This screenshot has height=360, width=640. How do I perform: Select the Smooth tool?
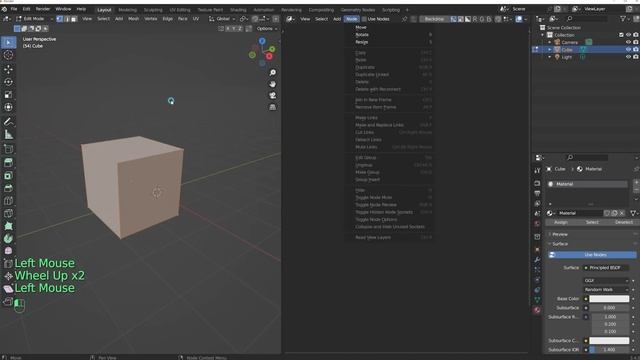(x=8, y=251)
